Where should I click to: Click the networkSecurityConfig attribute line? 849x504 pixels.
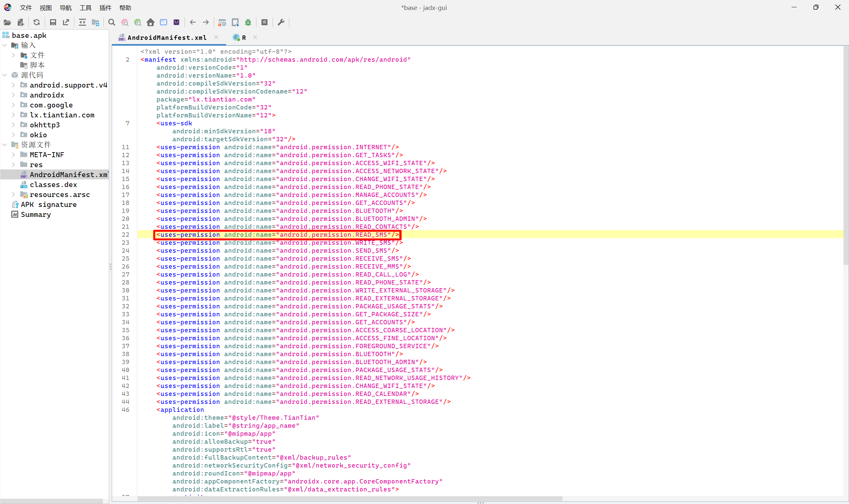click(x=292, y=466)
